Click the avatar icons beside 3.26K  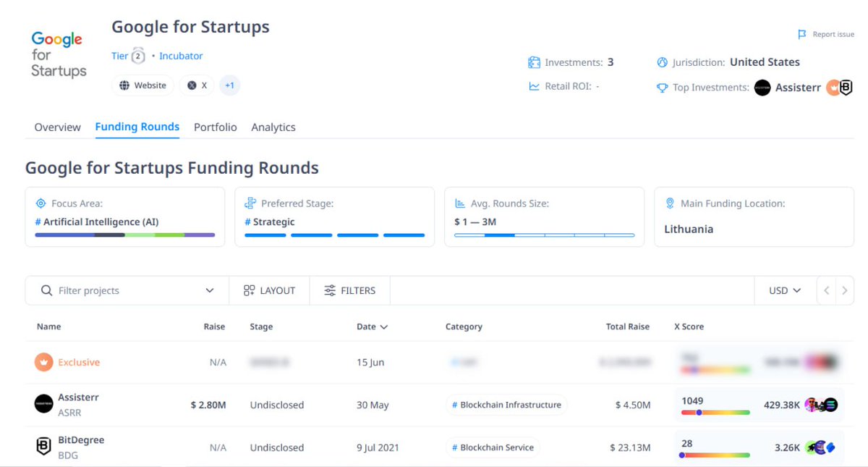pyautogui.click(x=821, y=447)
